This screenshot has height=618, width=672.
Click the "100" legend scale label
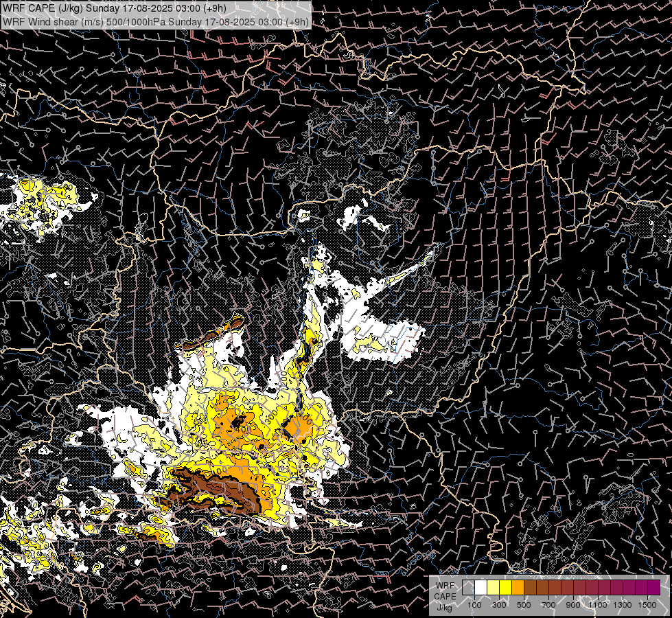pos(474,605)
